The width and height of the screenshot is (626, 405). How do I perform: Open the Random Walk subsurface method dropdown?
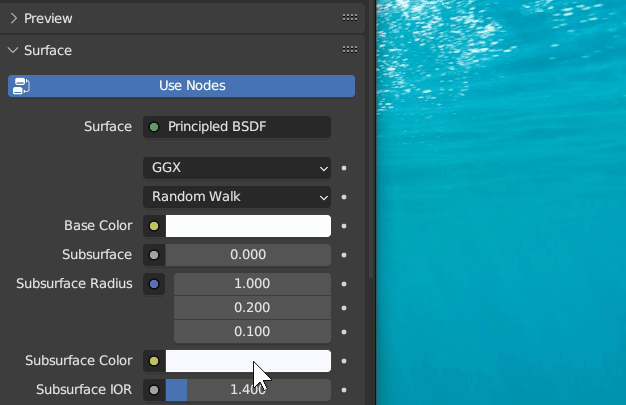[x=237, y=197]
